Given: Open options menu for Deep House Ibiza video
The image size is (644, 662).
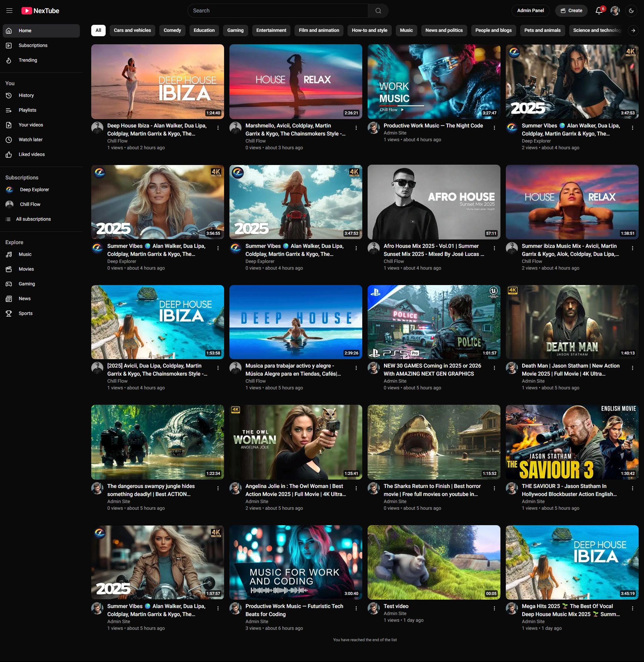Looking at the screenshot, I should click(218, 128).
